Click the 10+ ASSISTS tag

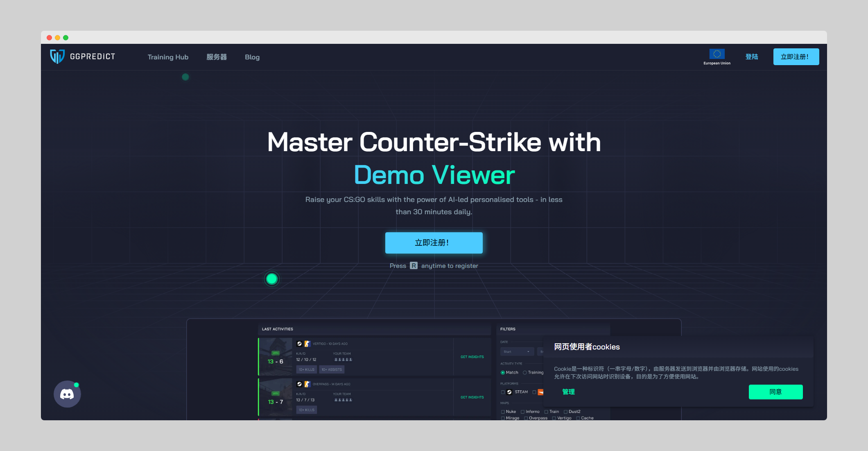click(x=332, y=369)
